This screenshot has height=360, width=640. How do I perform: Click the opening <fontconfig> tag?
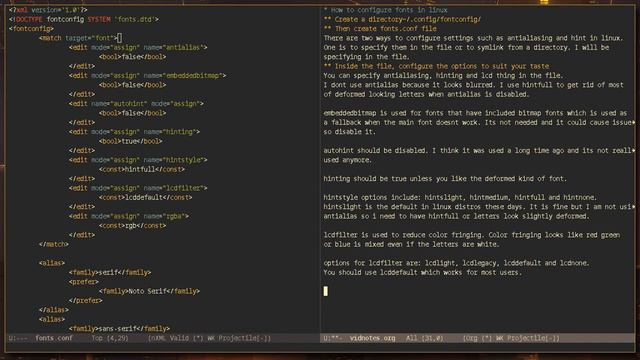tap(31, 29)
